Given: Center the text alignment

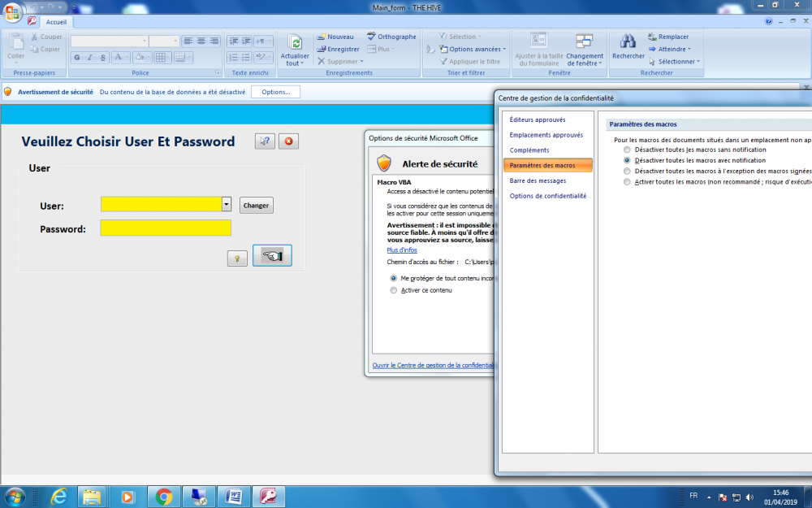Looking at the screenshot, I should pyautogui.click(x=201, y=41).
